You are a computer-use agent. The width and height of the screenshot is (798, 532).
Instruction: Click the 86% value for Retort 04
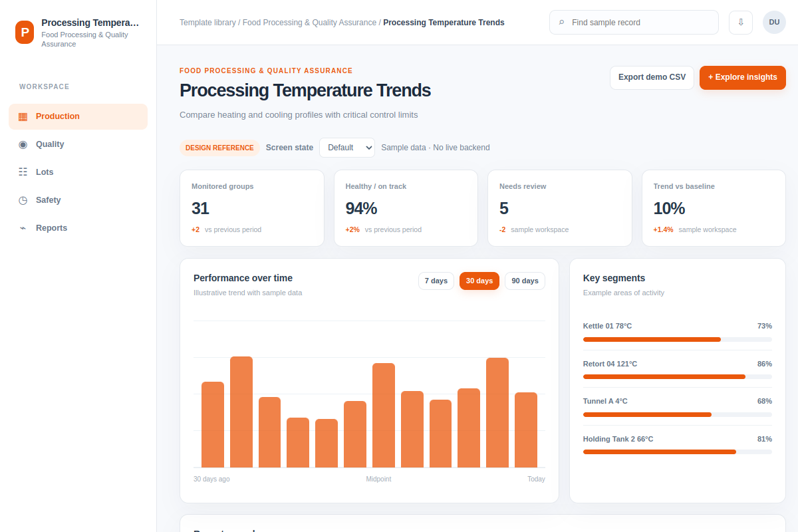764,364
